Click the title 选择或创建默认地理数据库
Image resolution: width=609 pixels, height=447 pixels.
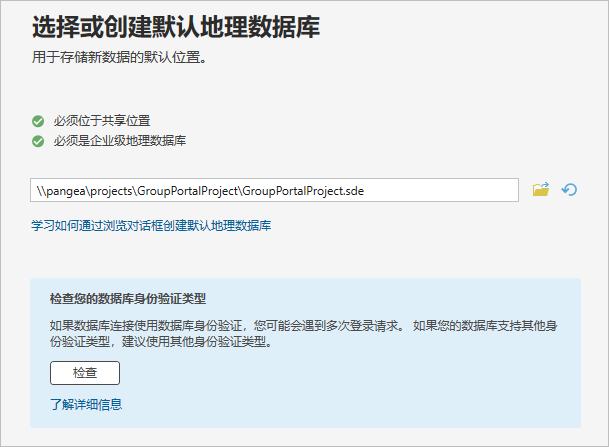point(175,28)
